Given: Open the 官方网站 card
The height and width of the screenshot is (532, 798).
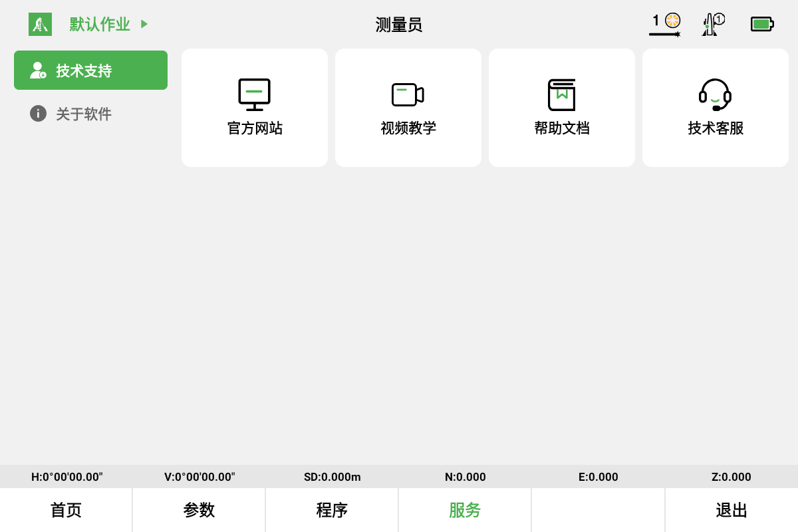Looking at the screenshot, I should 255,108.
